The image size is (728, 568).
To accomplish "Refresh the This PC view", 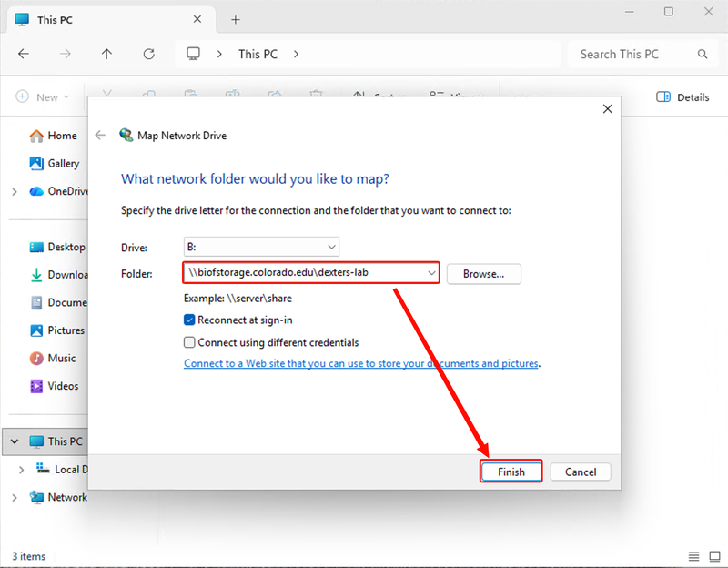I will (x=148, y=54).
